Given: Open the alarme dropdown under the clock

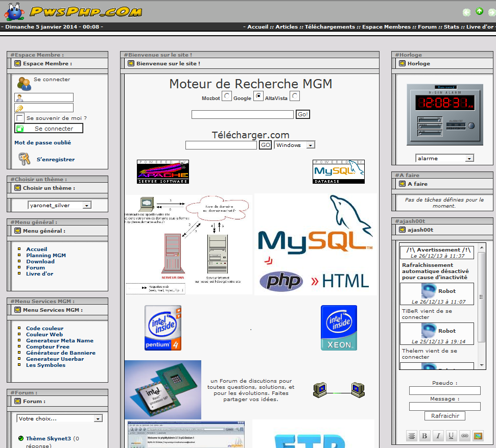Looking at the screenshot, I should [x=444, y=158].
